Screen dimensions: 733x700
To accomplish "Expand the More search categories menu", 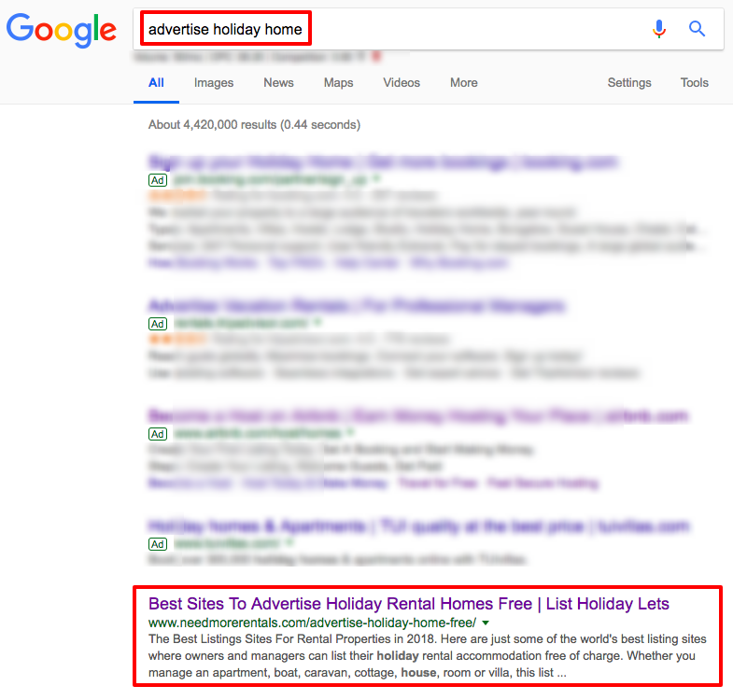I will 463,83.
